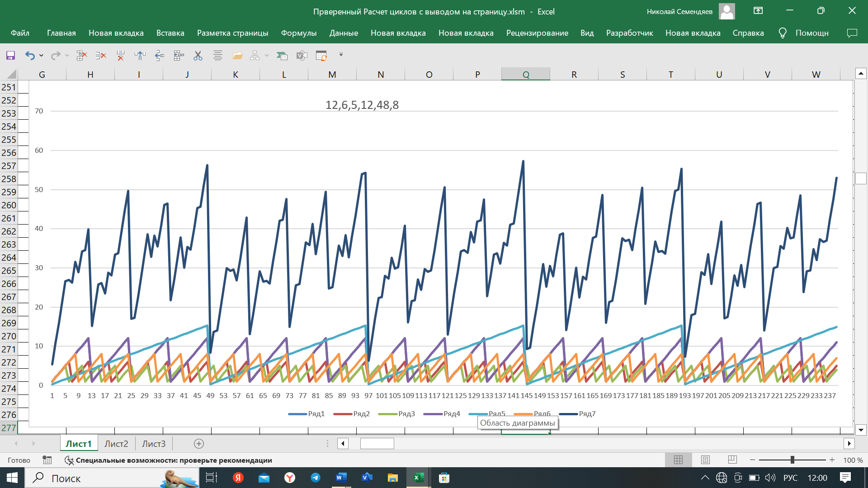The width and height of the screenshot is (868, 488).
Task: Add a new sheet with plus button
Action: click(199, 444)
